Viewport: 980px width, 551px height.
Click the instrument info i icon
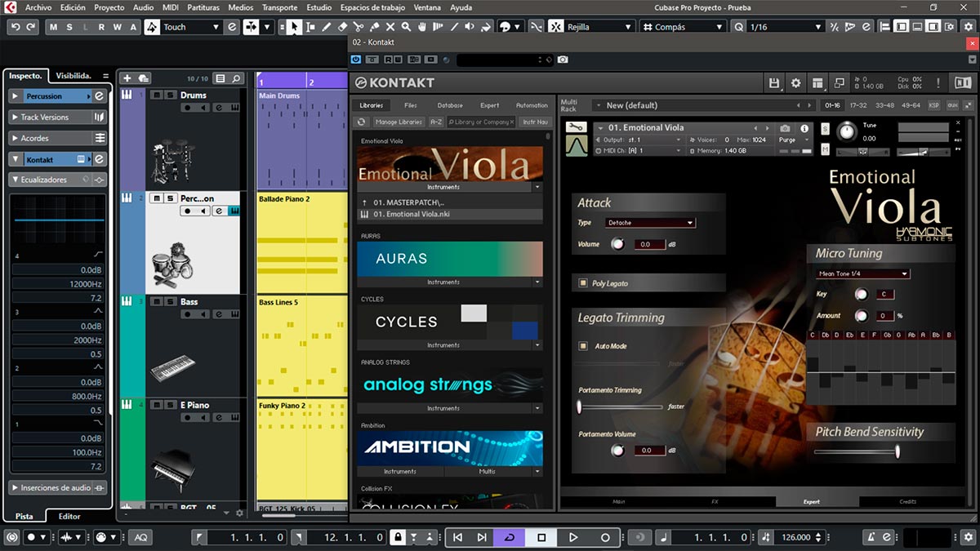pos(804,128)
